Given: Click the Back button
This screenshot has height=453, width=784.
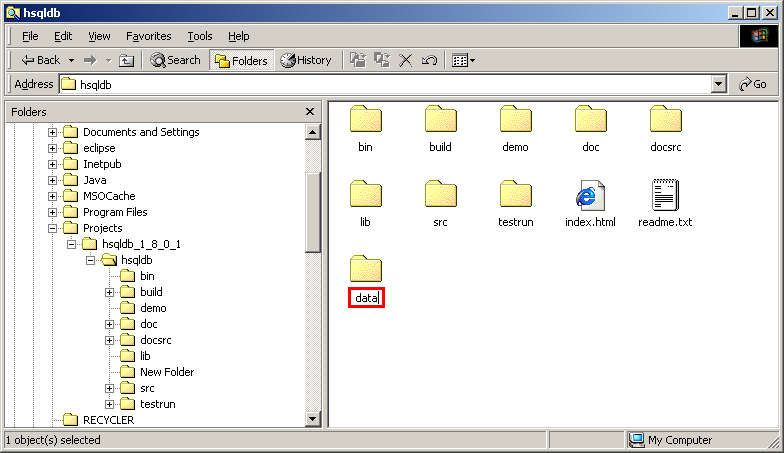Looking at the screenshot, I should pos(42,60).
